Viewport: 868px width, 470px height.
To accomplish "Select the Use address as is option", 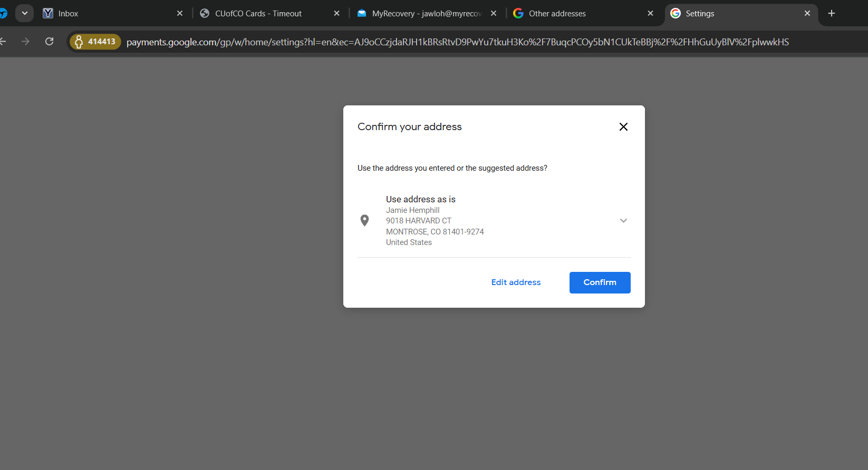I will tap(420, 199).
